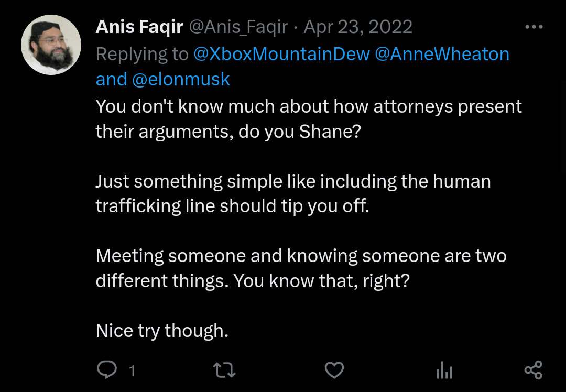
Task: Visit the @AnneWheaton mention
Action: tap(442, 54)
